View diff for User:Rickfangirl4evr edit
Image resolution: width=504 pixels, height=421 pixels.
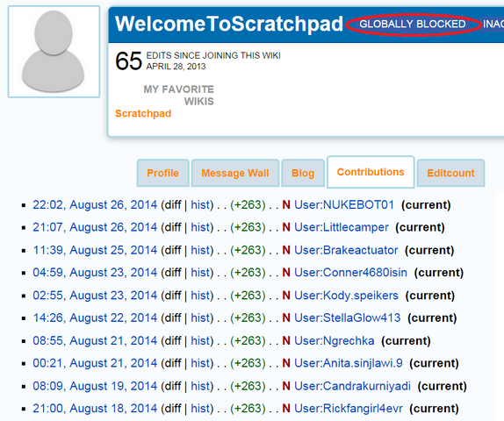click(173, 408)
